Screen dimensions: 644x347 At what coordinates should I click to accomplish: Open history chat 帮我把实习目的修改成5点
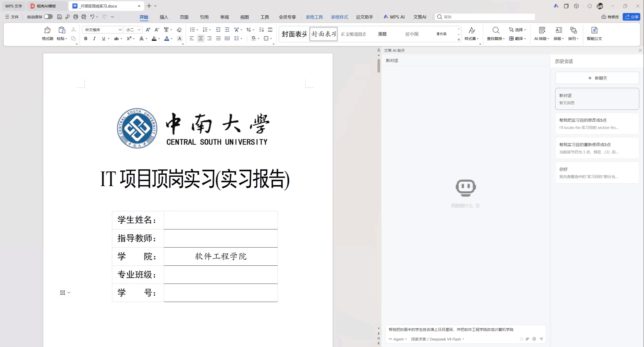(x=597, y=124)
